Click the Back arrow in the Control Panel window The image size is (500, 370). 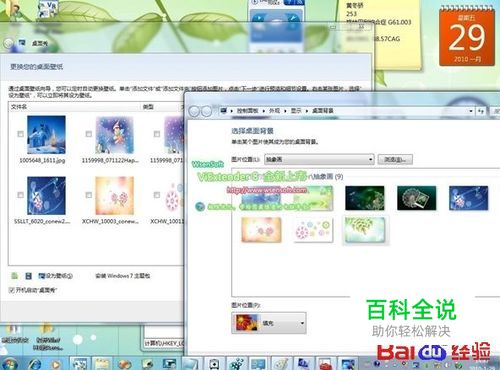click(194, 111)
